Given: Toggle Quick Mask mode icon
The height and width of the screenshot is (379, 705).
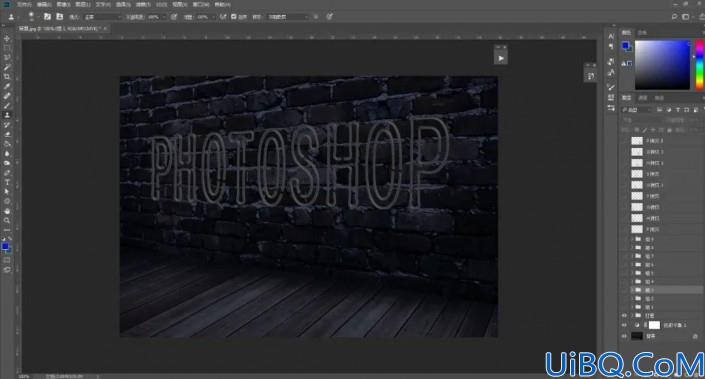Looking at the screenshot, I should point(7,260).
